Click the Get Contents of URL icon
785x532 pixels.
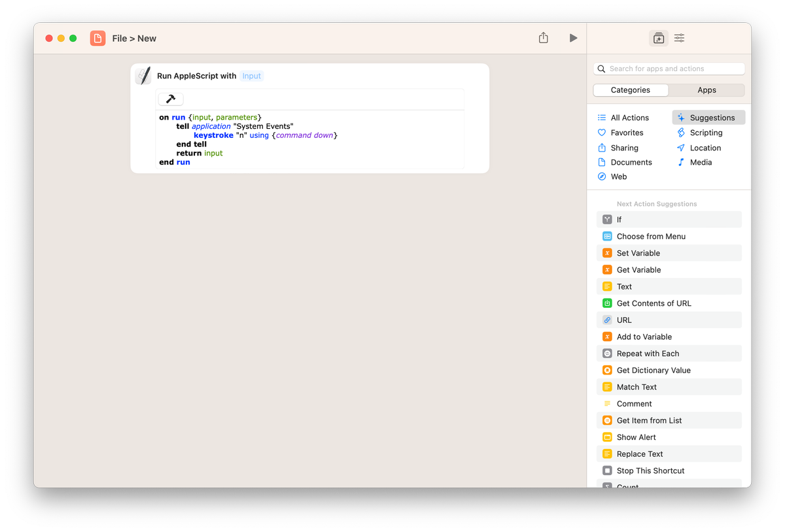click(x=607, y=303)
